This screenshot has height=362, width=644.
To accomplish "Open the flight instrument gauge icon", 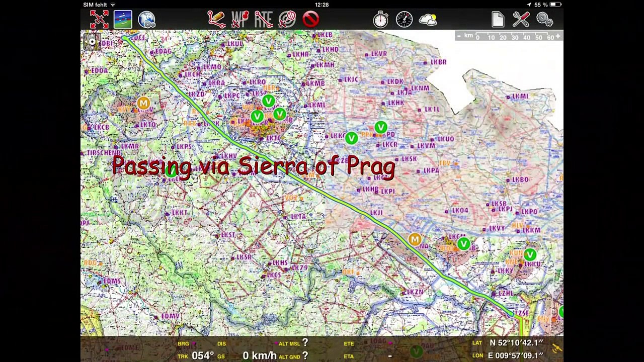I will point(404,20).
